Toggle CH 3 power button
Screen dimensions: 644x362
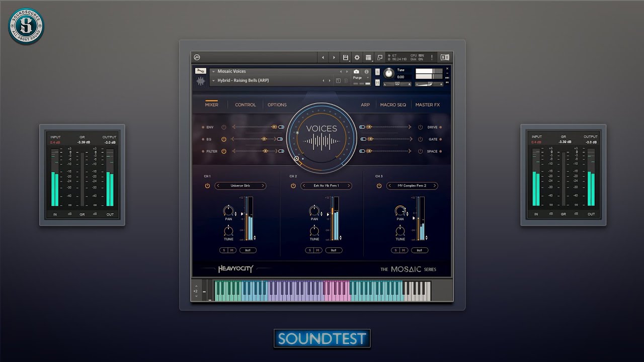pyautogui.click(x=379, y=186)
